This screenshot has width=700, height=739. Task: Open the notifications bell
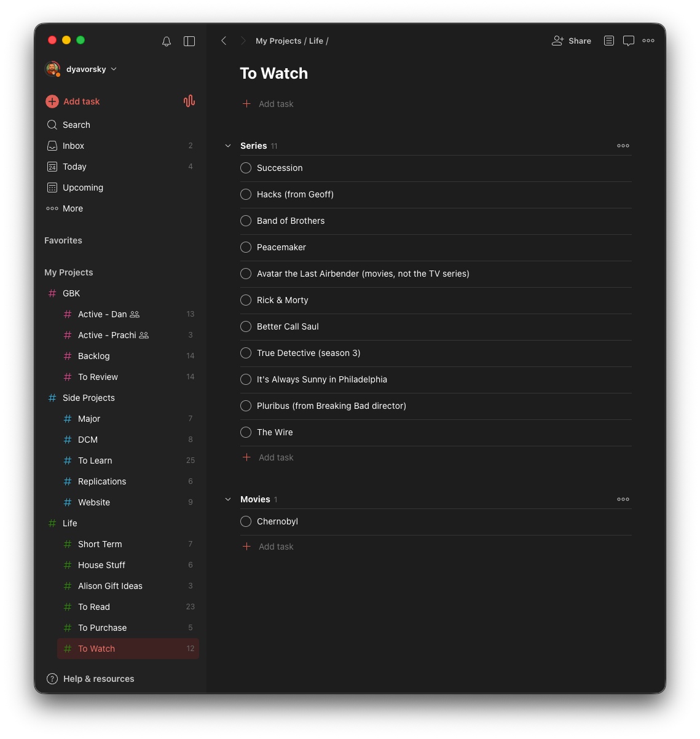(167, 41)
